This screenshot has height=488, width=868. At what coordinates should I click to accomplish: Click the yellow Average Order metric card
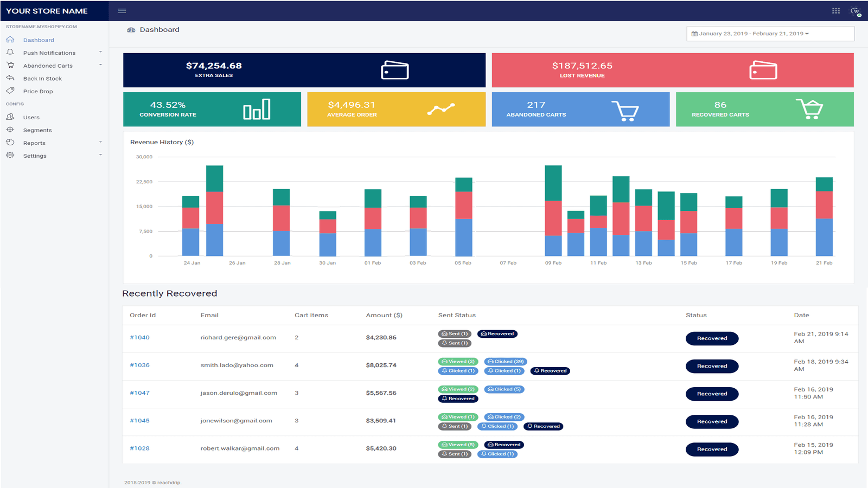[x=396, y=109]
